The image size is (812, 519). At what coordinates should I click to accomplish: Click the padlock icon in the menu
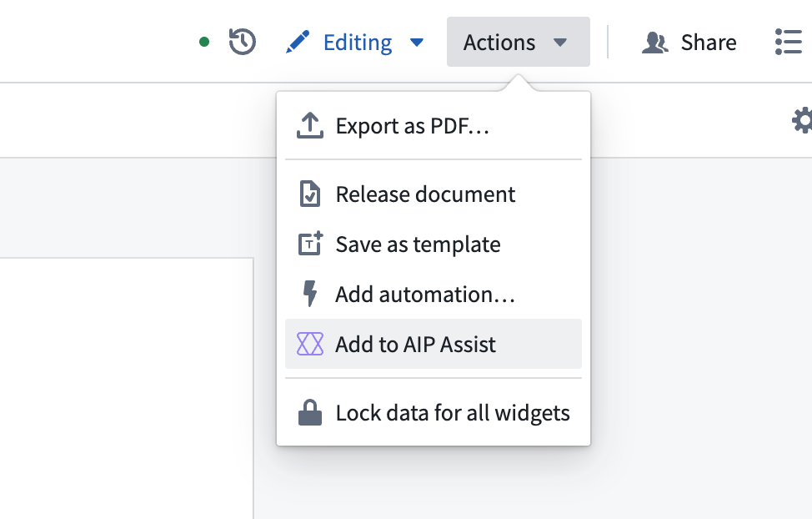[309, 413]
